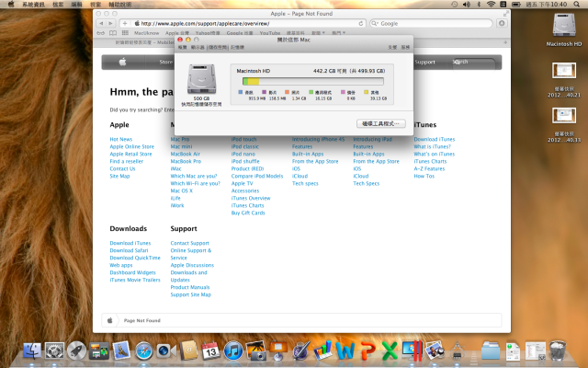
Task: Open Finder from the dock
Action: coord(32,351)
